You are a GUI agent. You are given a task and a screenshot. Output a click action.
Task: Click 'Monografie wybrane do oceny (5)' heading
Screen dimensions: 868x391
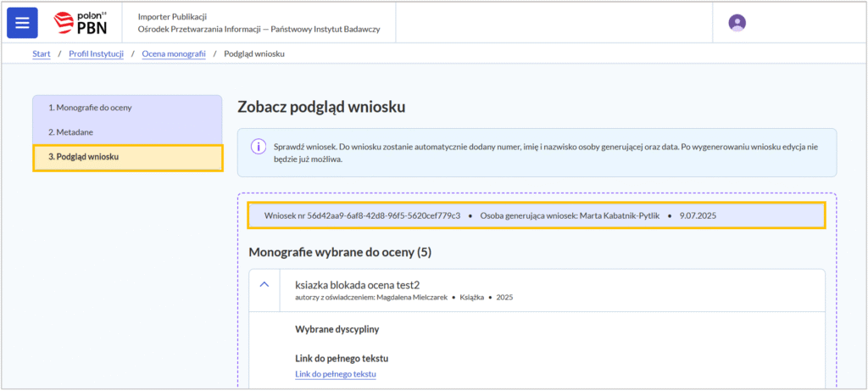pos(340,252)
